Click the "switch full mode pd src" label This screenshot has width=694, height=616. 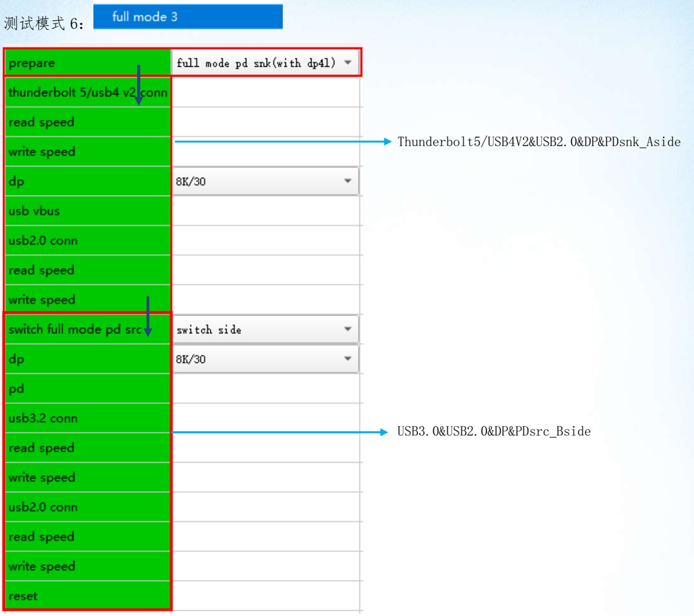[x=74, y=330]
